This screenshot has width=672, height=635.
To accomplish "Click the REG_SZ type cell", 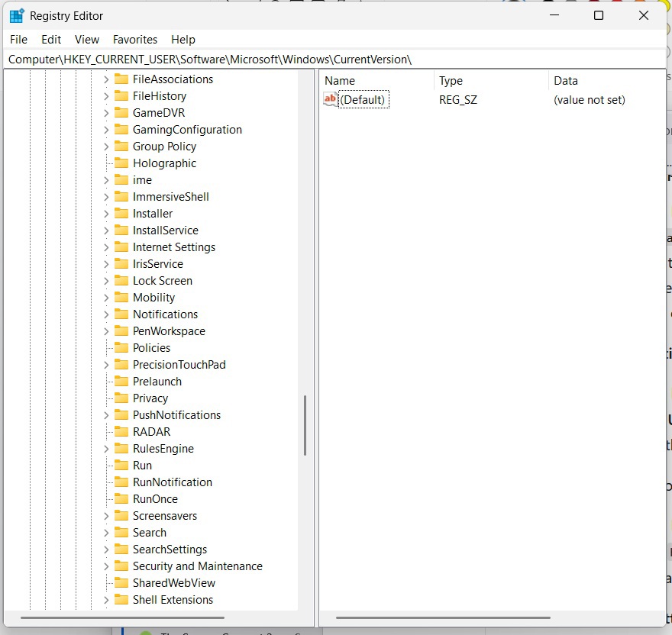I will 458,100.
